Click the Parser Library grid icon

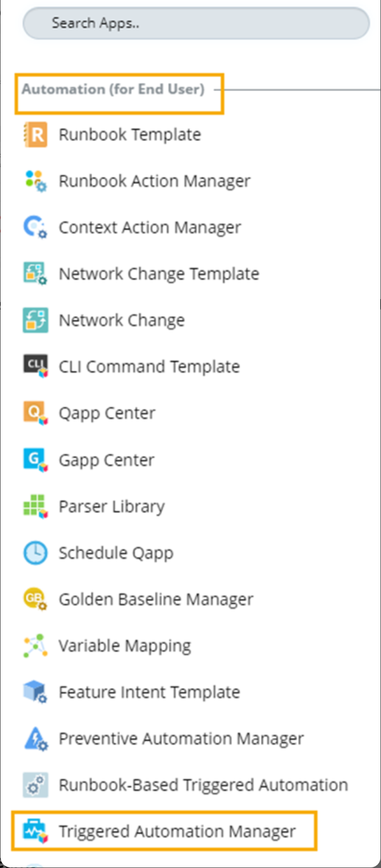point(35,506)
